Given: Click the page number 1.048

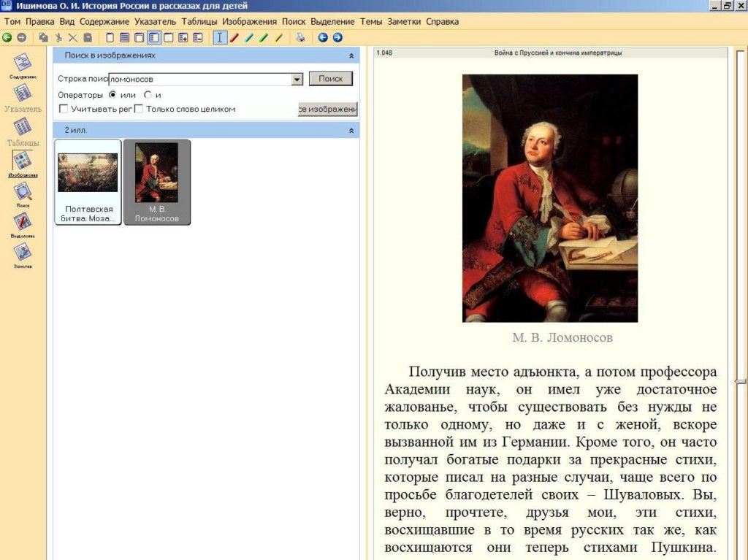Looking at the screenshot, I should click(x=384, y=53).
